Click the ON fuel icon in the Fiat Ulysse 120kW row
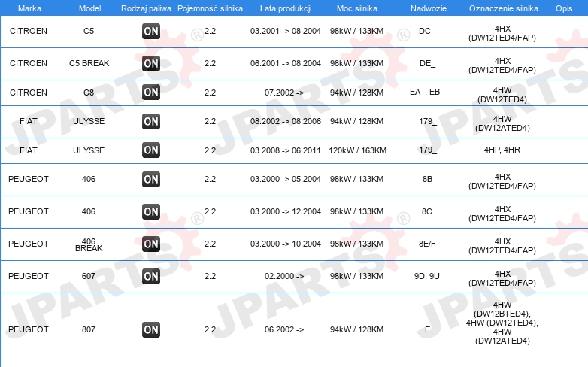Screen dimensions: 588x367 tap(151, 150)
